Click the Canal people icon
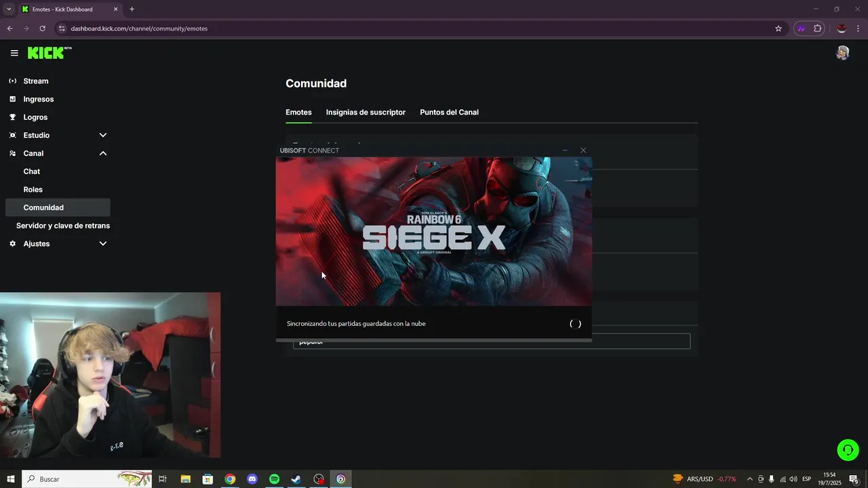 coord(12,153)
